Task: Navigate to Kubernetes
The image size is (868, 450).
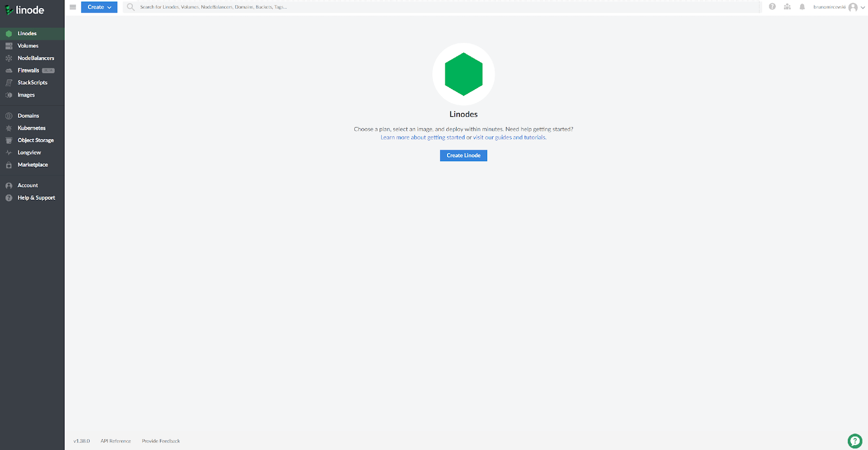Action: coord(32,128)
